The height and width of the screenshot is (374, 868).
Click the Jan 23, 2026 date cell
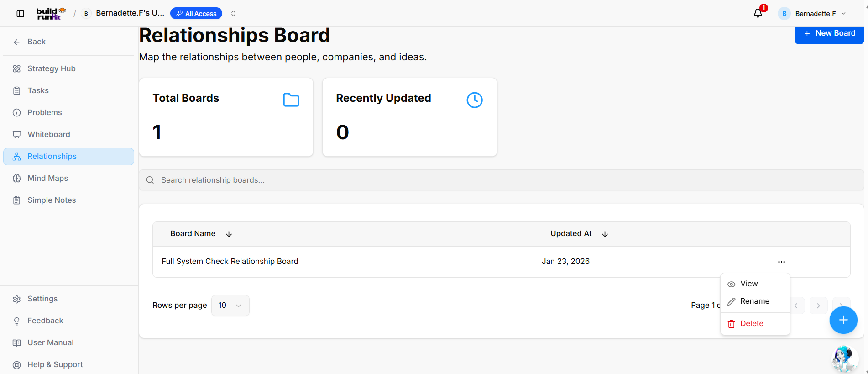(x=565, y=261)
